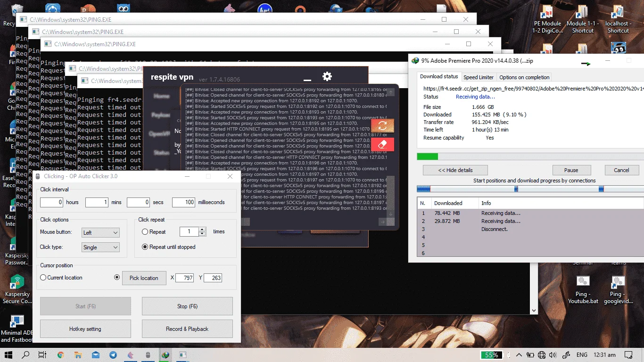
Task: Select connection row with 78.442 MB downloaded
Action: tap(530, 213)
